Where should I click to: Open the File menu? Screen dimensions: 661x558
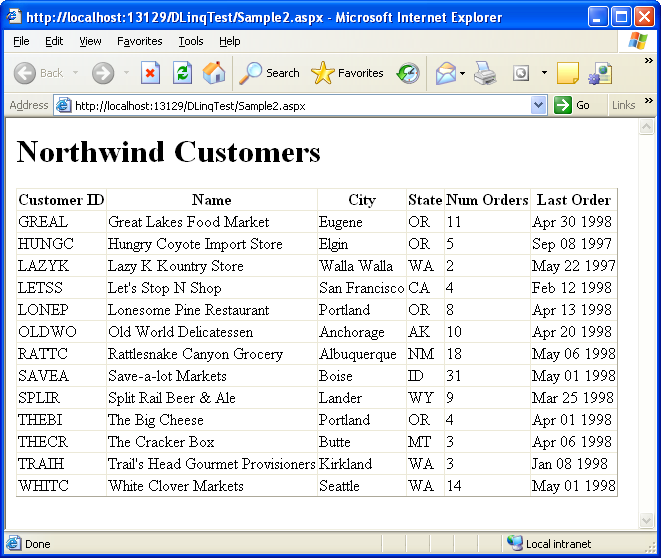(21, 41)
